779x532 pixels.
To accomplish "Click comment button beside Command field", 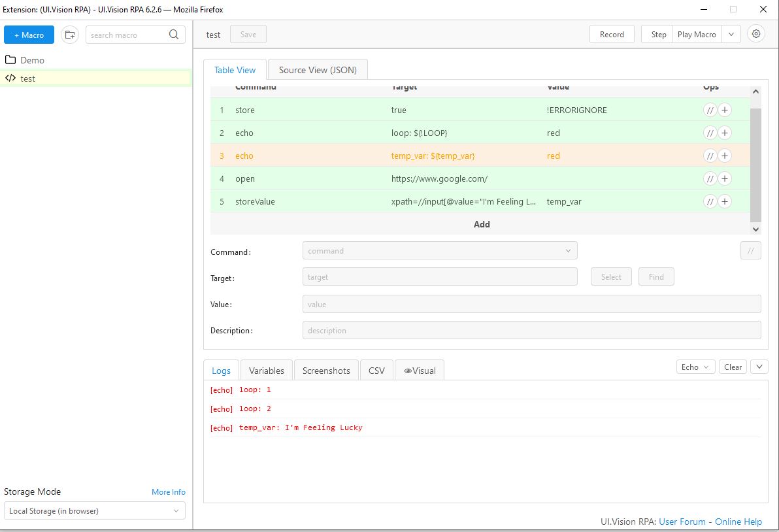I will coord(750,251).
